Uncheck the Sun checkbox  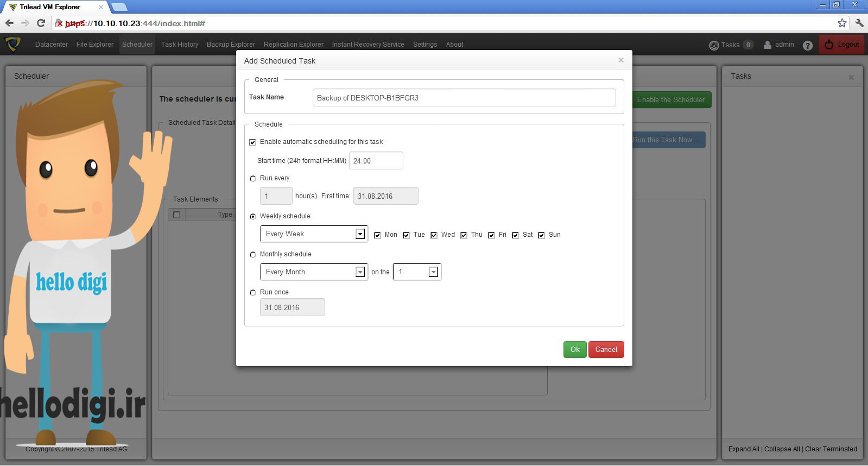(x=541, y=235)
